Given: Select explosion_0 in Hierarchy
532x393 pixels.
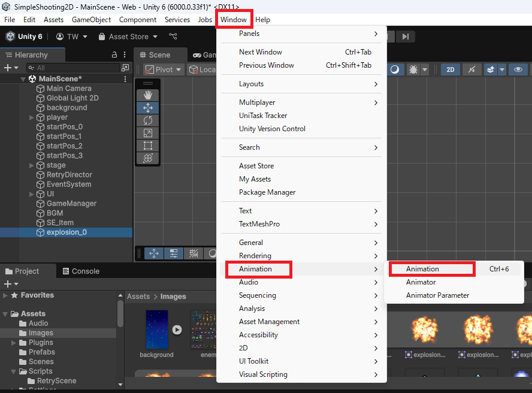Looking at the screenshot, I should click(x=66, y=232).
